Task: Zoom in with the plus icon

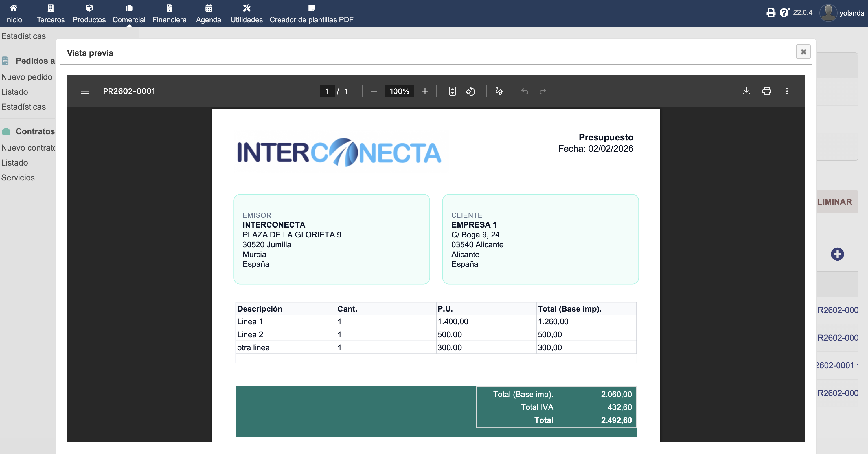Action: coord(425,91)
